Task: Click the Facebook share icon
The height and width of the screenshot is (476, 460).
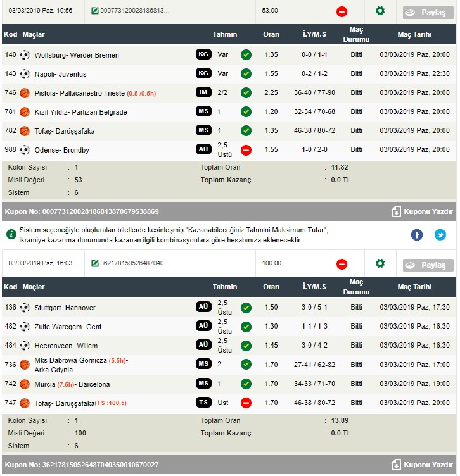Action: (x=417, y=235)
